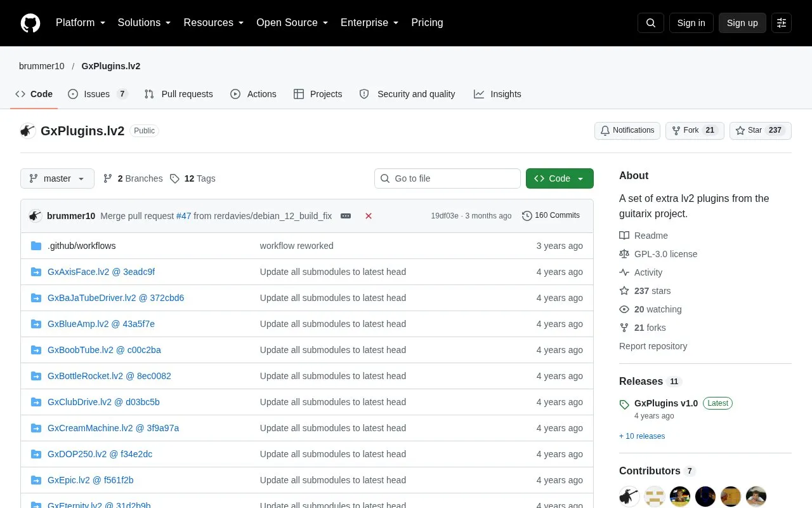Click the GxAxisFace.lv2 submodule icon
This screenshot has height=508, width=812.
[36, 272]
